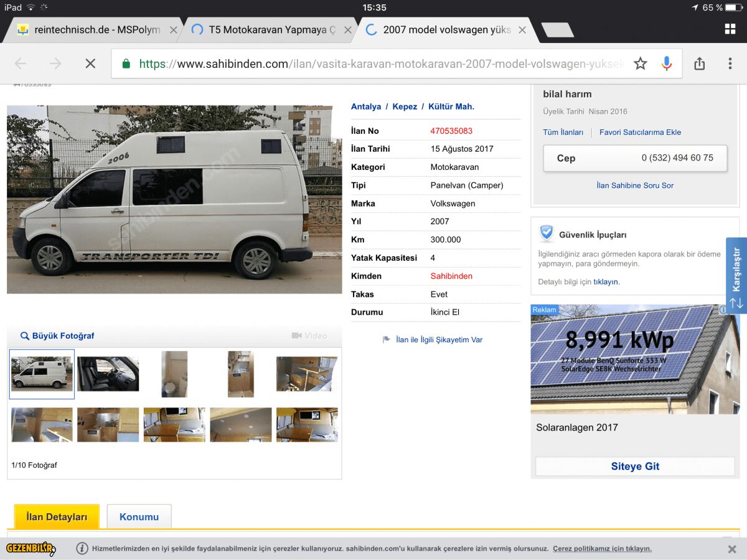Select the İlan Detayları tab
The width and height of the screenshot is (747, 560).
click(57, 517)
